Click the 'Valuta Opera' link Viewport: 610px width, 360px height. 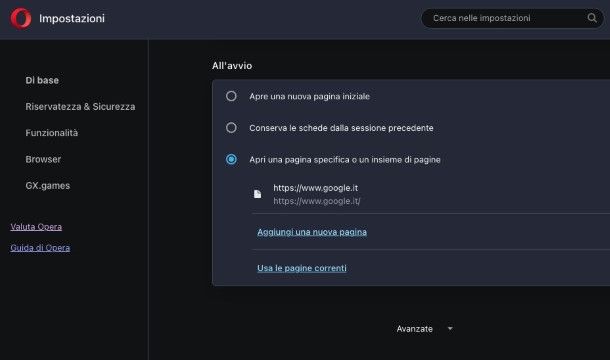[x=36, y=227]
